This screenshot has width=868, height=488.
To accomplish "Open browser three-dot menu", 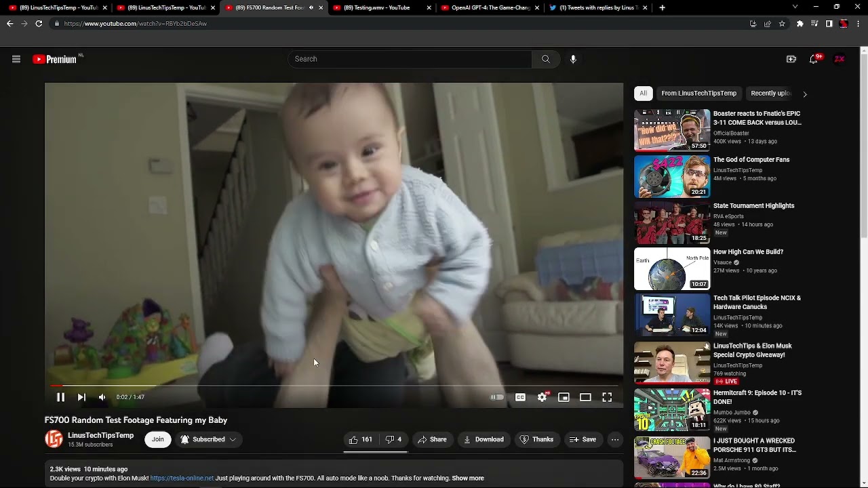I will (859, 23).
